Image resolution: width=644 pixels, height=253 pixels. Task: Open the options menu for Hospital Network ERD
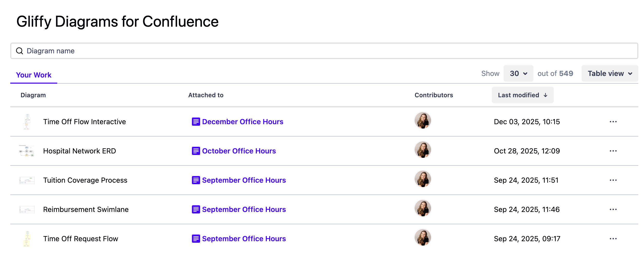[613, 151]
